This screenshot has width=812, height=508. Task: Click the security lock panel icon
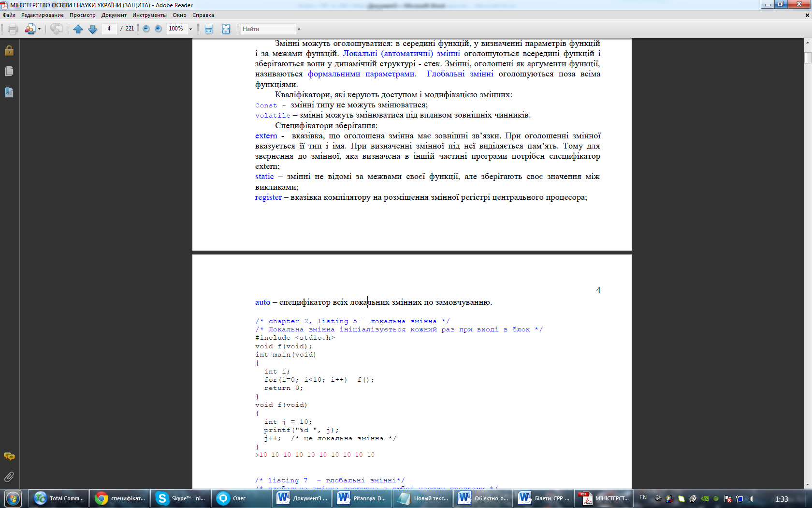9,50
